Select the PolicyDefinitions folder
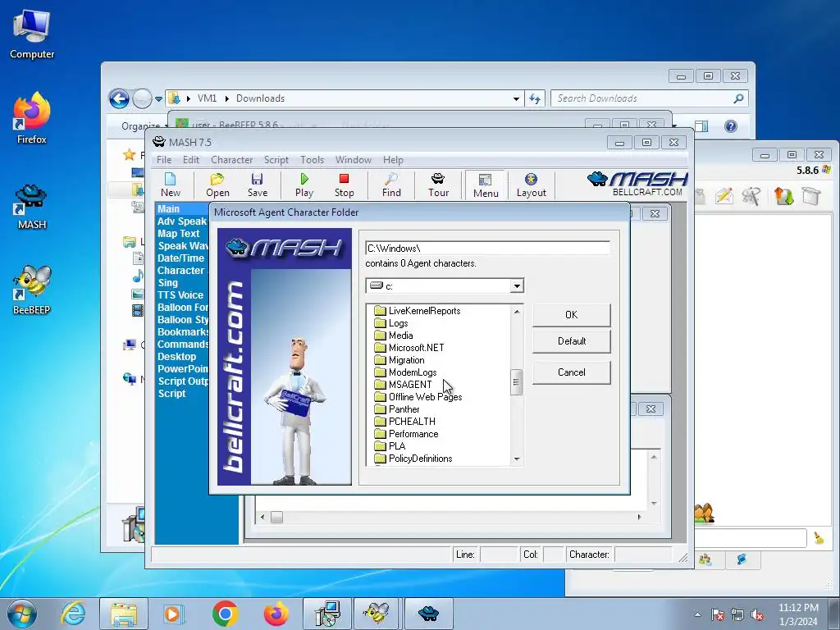The image size is (840, 630). tap(420, 459)
